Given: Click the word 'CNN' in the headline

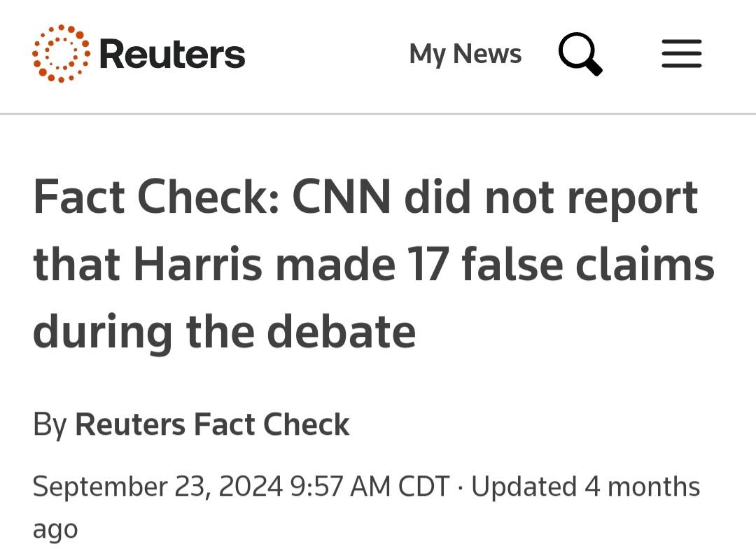Looking at the screenshot, I should pyautogui.click(x=341, y=197).
